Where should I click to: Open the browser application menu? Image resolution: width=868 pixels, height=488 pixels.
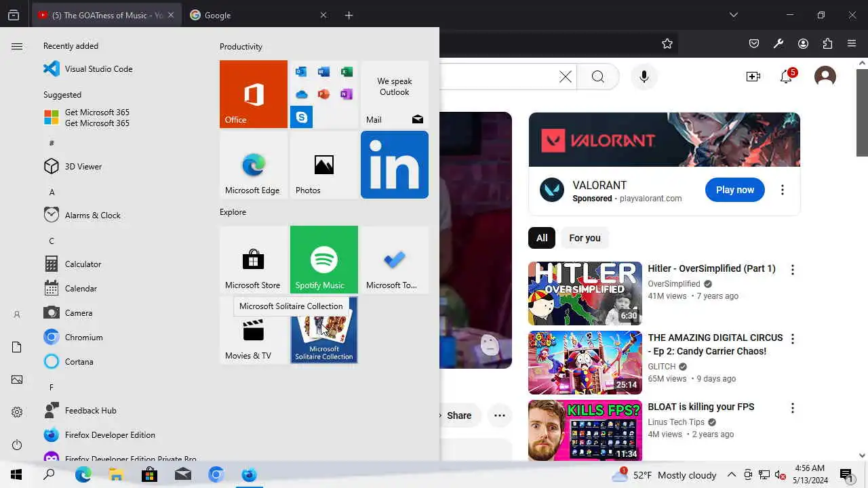[852, 43]
